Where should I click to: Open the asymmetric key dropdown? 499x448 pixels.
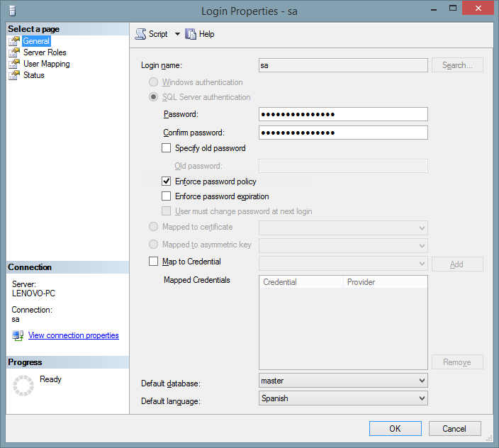pos(343,246)
